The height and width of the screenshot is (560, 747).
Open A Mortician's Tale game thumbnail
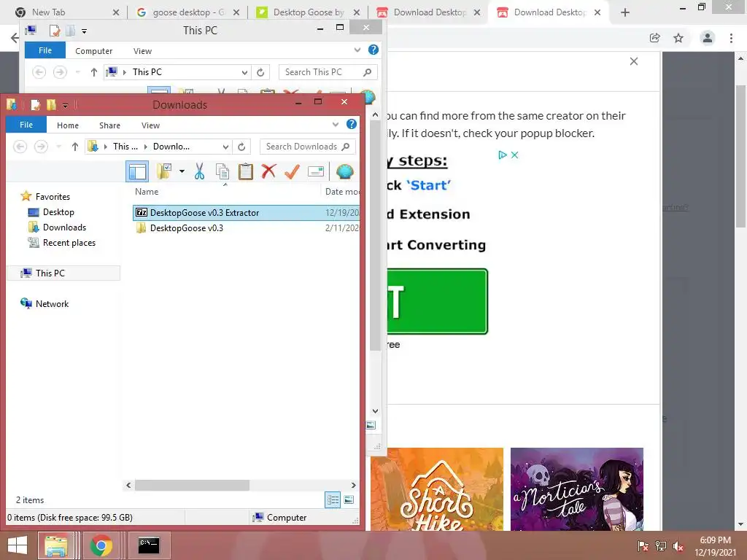point(577,489)
